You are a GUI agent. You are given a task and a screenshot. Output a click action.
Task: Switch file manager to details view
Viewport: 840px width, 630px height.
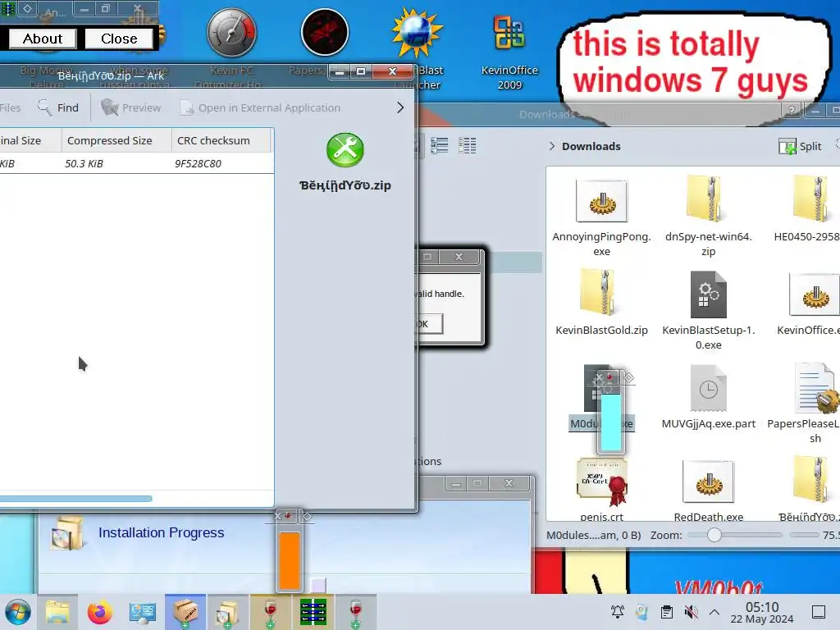click(467, 145)
